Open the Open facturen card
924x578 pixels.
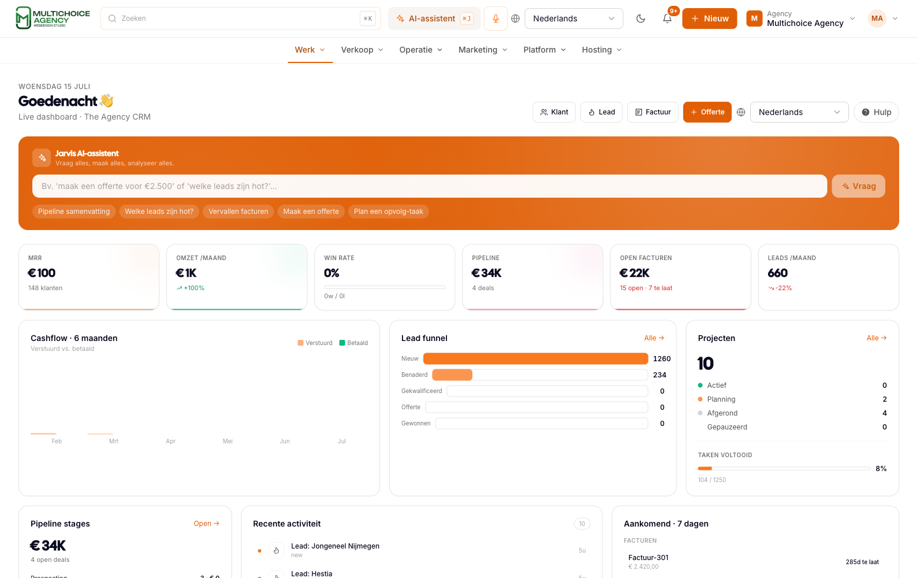680,277
